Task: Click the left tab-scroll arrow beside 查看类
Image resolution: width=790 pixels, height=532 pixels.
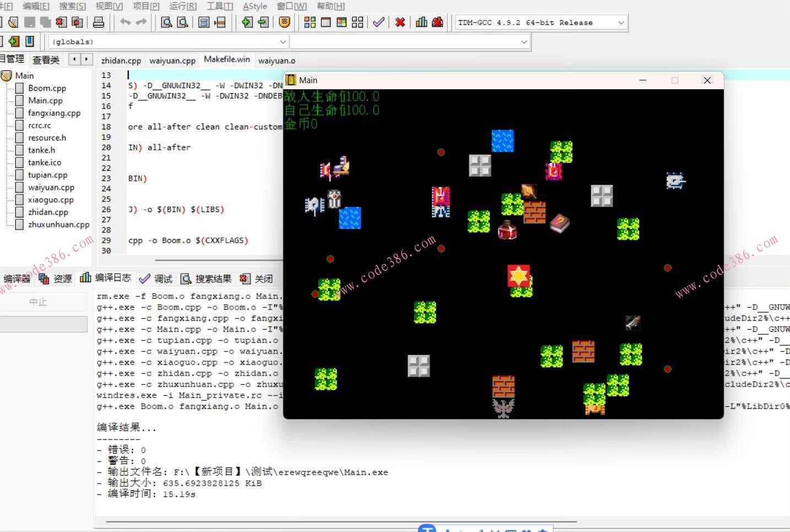Action: (x=74, y=59)
